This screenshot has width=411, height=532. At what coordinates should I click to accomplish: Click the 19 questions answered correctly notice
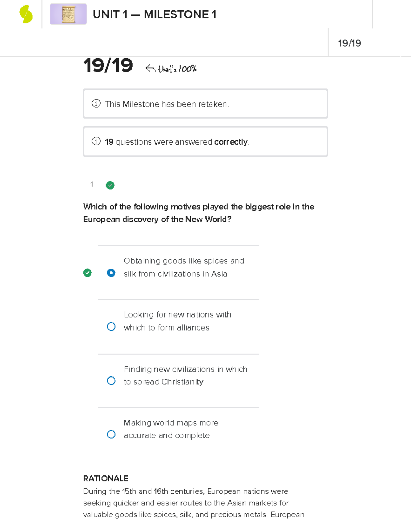pos(177,142)
